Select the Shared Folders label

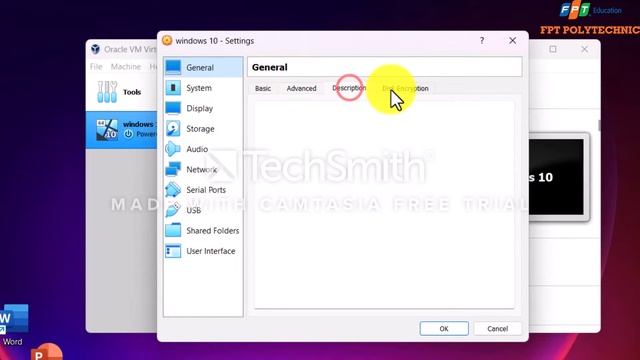(x=213, y=231)
